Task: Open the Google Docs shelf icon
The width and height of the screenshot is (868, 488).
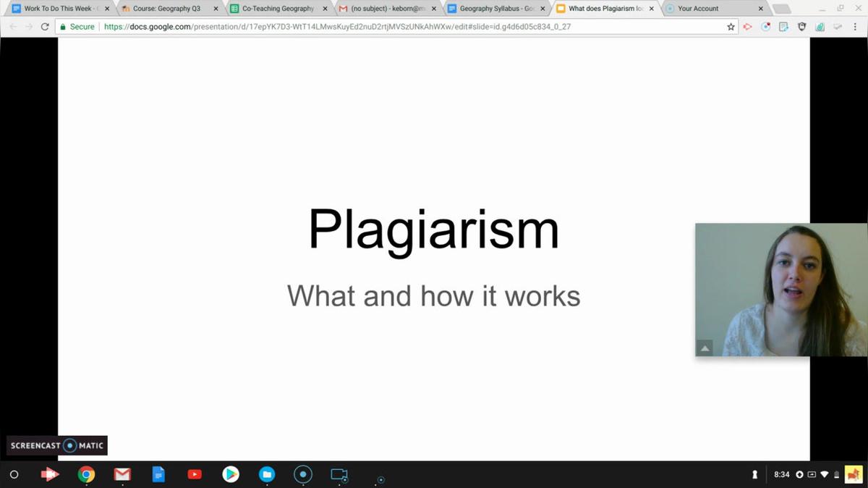Action: (158, 475)
